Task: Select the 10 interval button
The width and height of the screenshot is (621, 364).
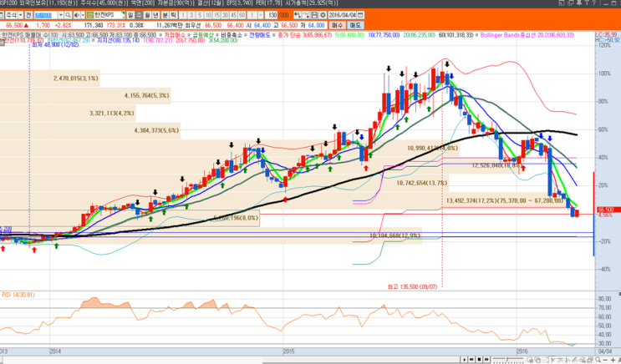Action: [208, 15]
